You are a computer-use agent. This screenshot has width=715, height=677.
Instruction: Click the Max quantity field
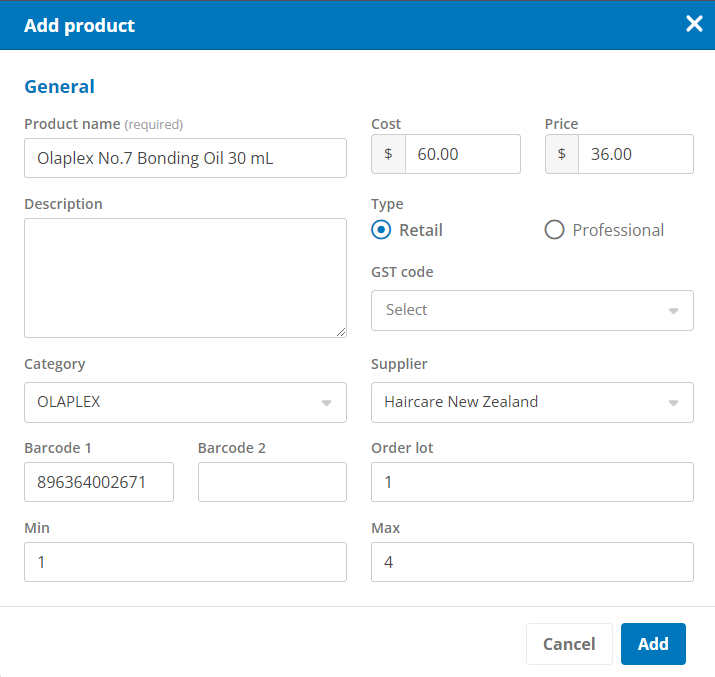coord(532,562)
